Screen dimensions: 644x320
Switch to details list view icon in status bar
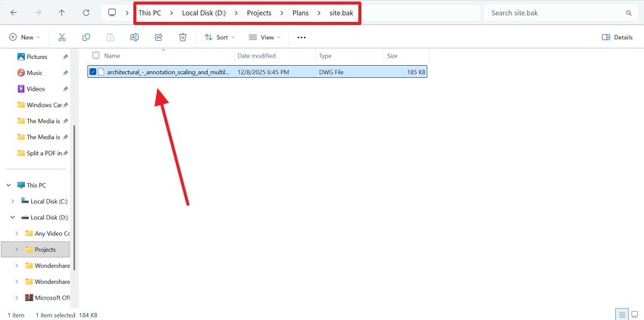(x=622, y=315)
